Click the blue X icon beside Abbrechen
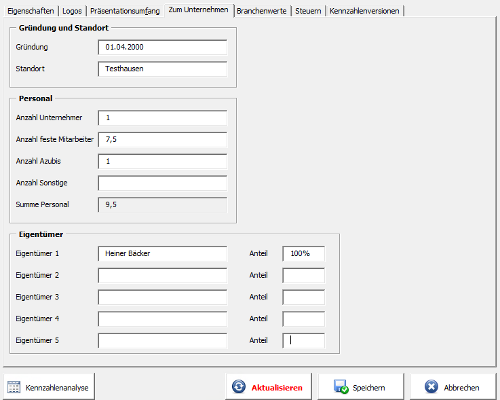500x400 pixels. pyautogui.click(x=431, y=387)
